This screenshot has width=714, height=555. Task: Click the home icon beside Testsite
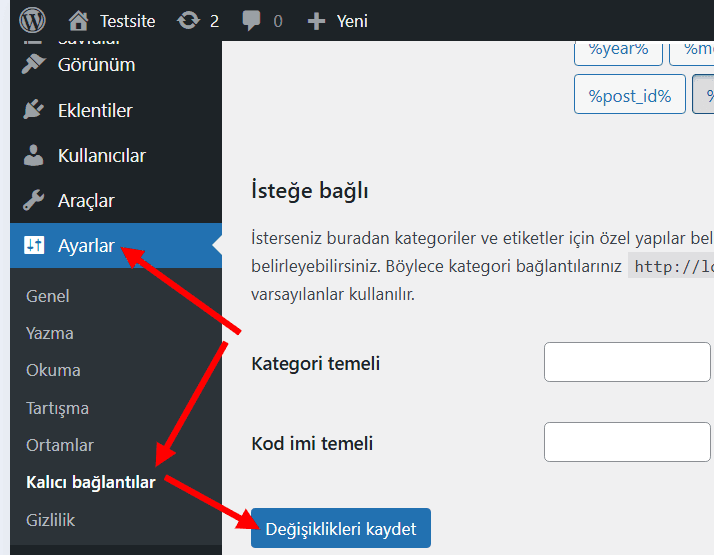[x=78, y=21]
